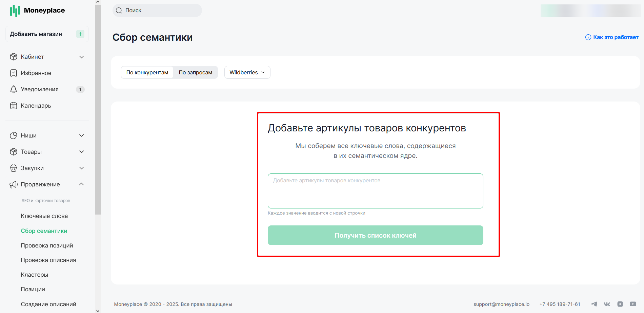The height and width of the screenshot is (313, 644).
Task: Open Проверка описания menu item
Action: coord(48,260)
